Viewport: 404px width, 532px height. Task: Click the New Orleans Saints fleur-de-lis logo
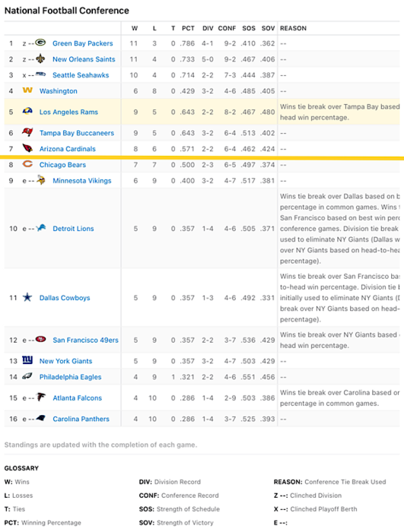pyautogui.click(x=40, y=59)
